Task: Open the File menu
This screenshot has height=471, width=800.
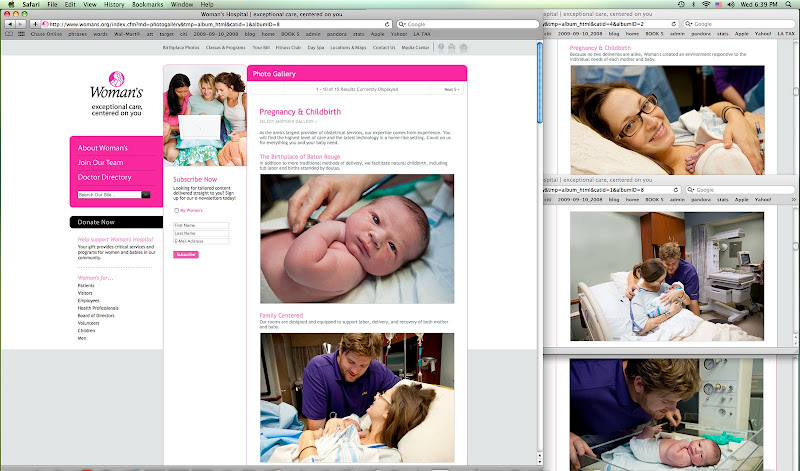Action: pos(52,4)
